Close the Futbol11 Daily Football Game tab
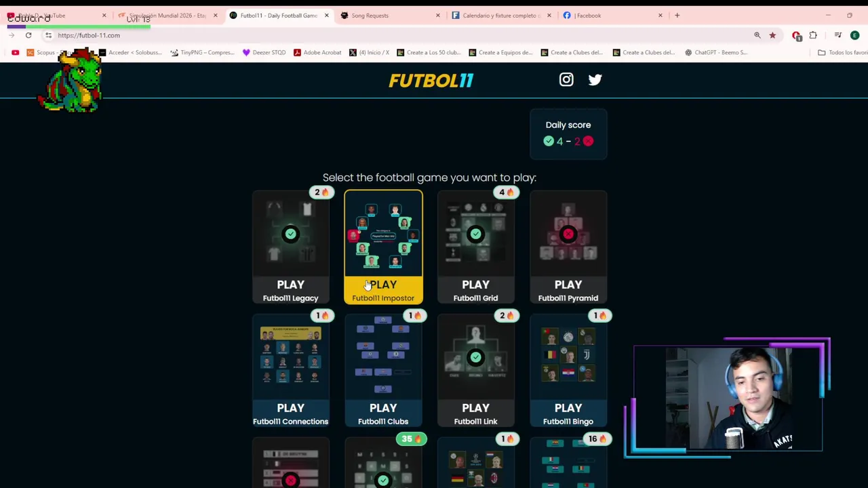868x488 pixels. tap(326, 15)
